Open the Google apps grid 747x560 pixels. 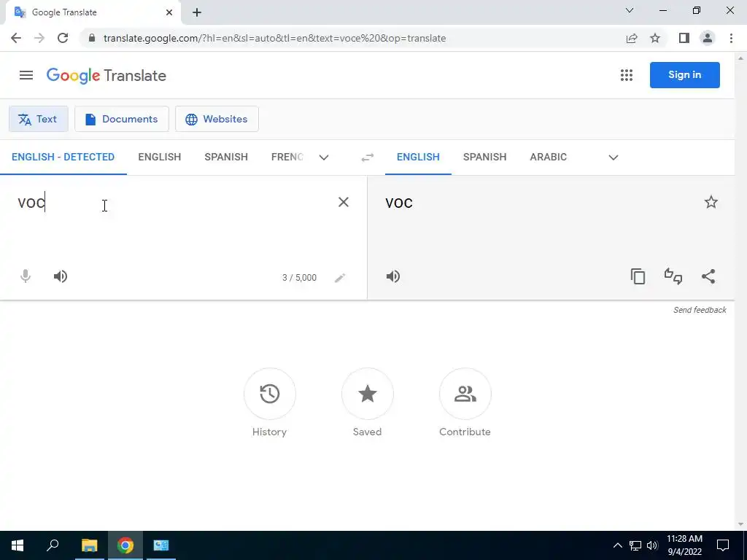click(627, 75)
